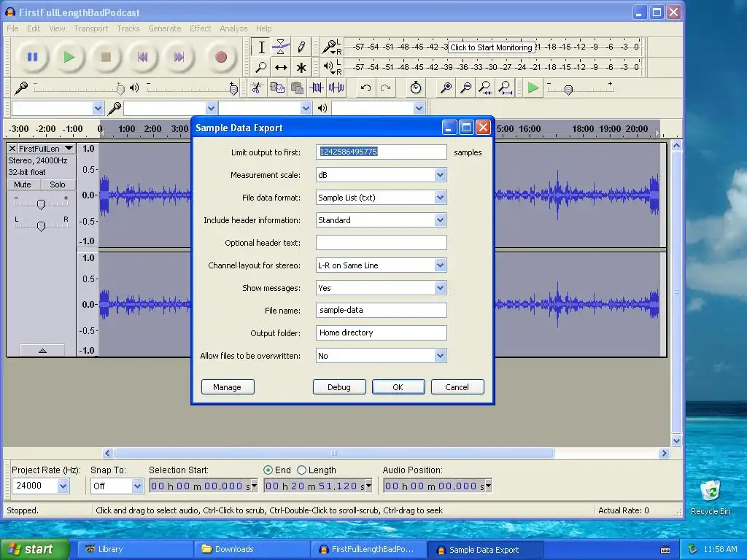Open the FirstFullLen track dropdown menu
Screen dimensions: 747x560
coord(69,149)
